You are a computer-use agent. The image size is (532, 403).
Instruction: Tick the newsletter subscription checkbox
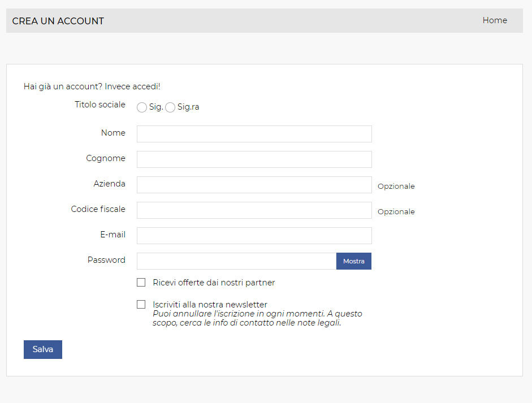point(141,305)
